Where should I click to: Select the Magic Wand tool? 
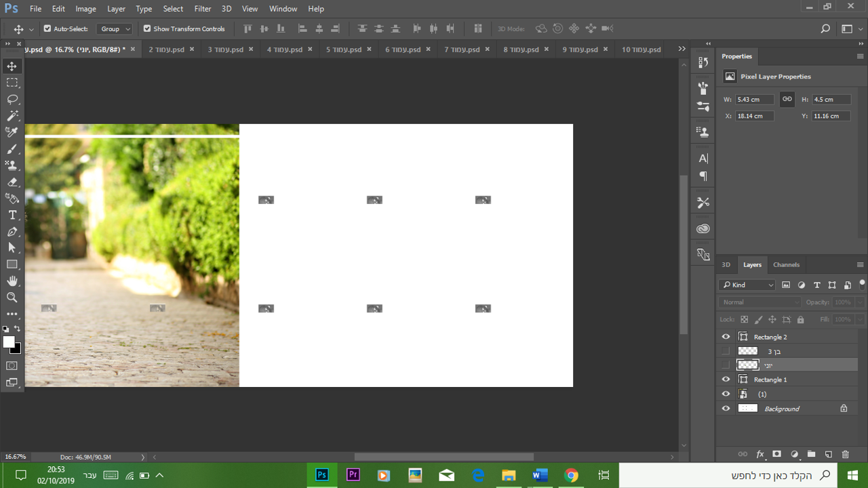pos(12,116)
